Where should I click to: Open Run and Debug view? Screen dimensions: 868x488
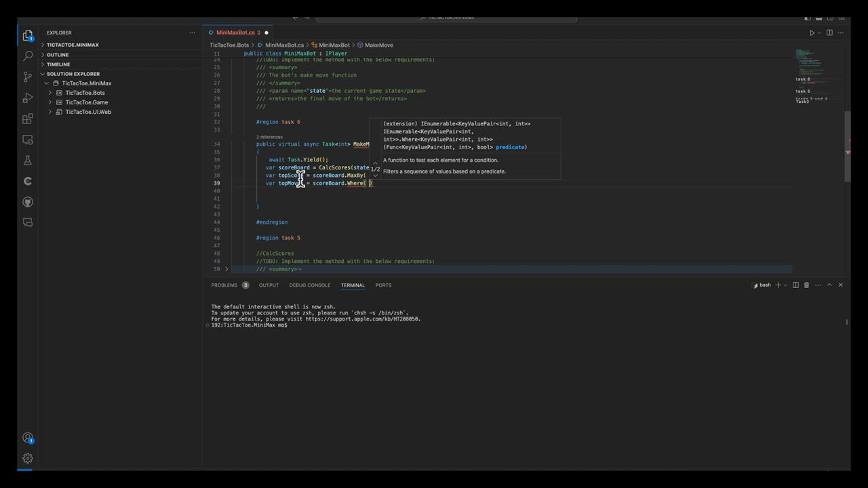click(x=28, y=98)
